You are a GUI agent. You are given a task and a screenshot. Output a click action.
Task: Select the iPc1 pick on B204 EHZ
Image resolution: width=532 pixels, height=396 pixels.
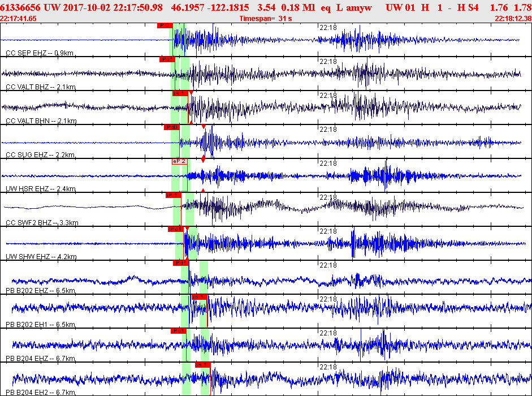pos(179,331)
